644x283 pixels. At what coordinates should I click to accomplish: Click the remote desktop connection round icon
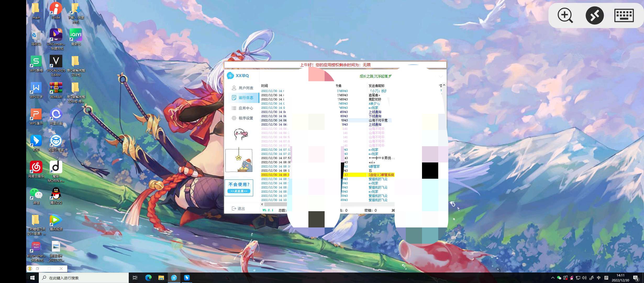tap(595, 15)
